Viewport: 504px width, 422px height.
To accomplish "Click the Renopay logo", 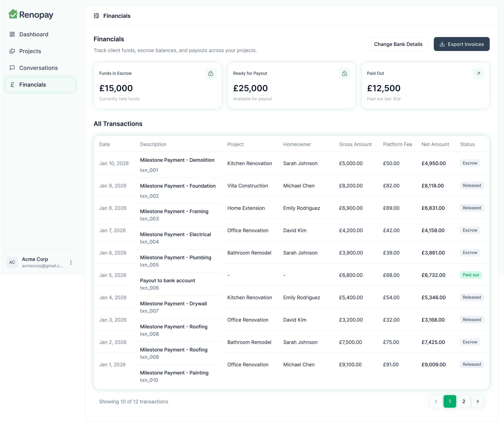I will [x=31, y=14].
